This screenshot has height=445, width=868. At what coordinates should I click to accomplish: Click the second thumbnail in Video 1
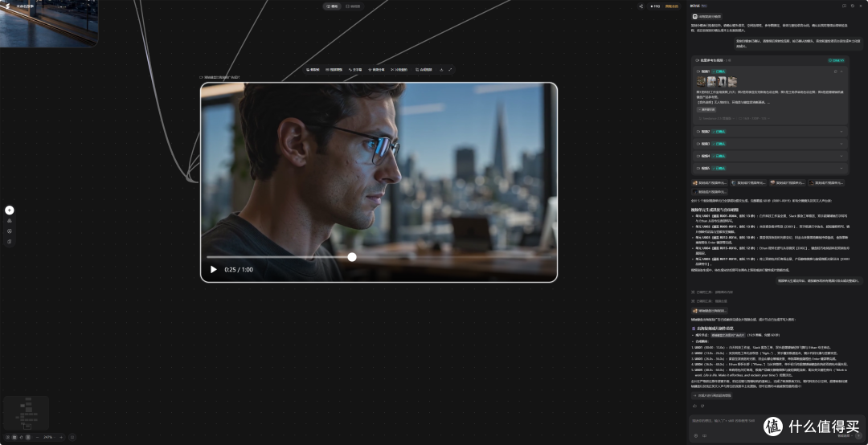711,81
